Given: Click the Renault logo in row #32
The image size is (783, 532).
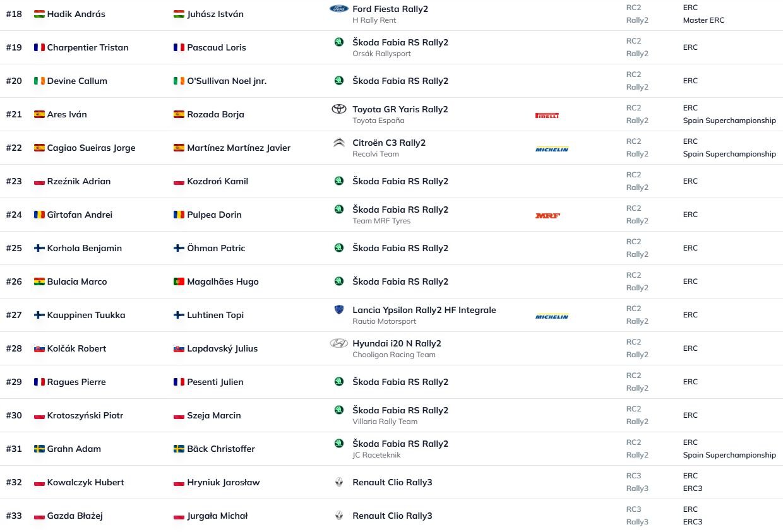Looking at the screenshot, I should click(x=339, y=482).
